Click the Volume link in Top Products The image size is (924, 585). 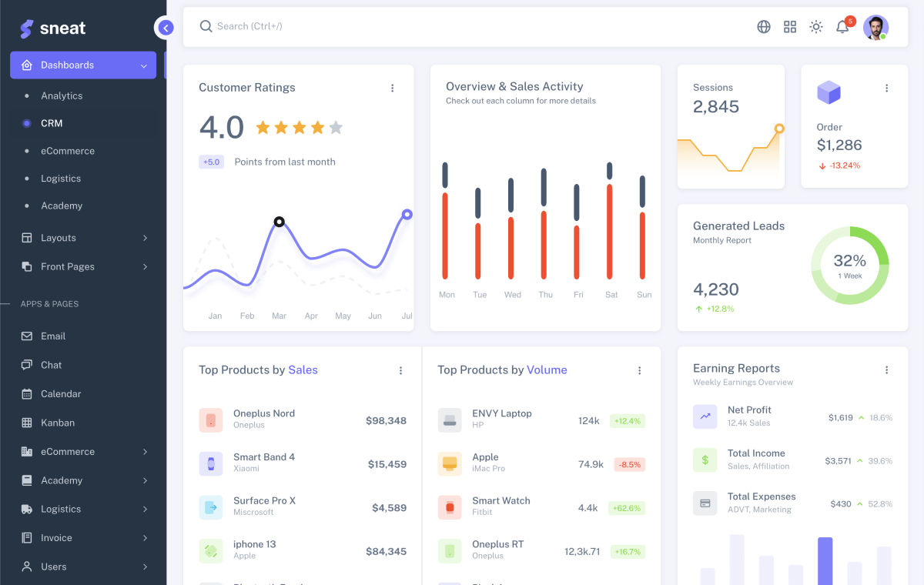tap(547, 369)
